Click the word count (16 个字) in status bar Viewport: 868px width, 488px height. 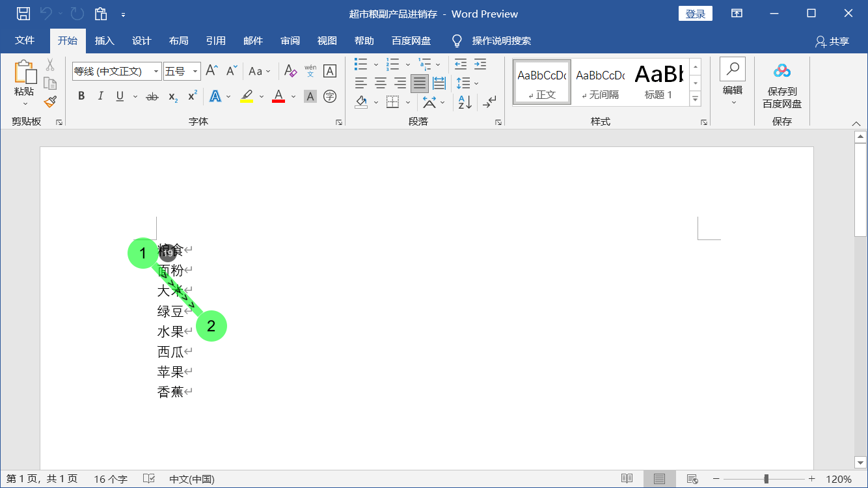111,479
